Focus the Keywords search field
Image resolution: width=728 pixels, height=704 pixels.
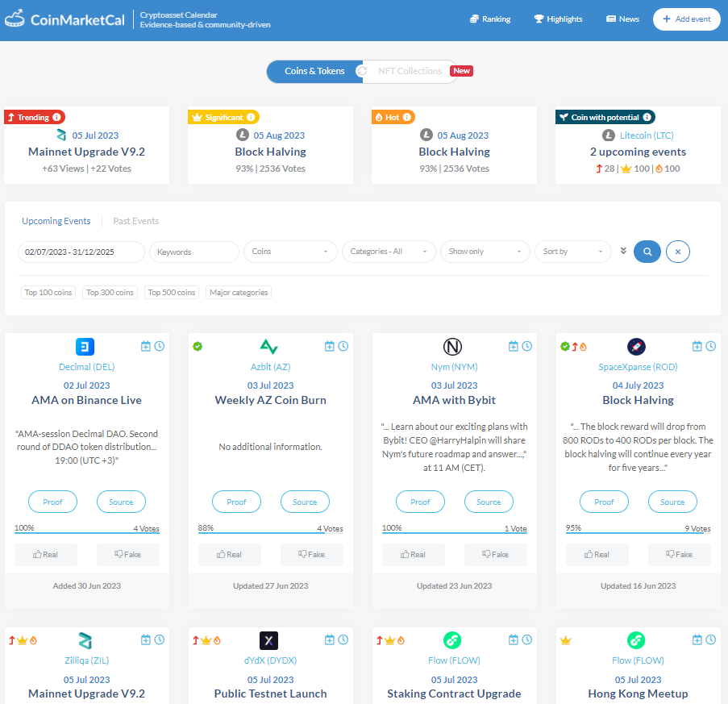coord(194,252)
